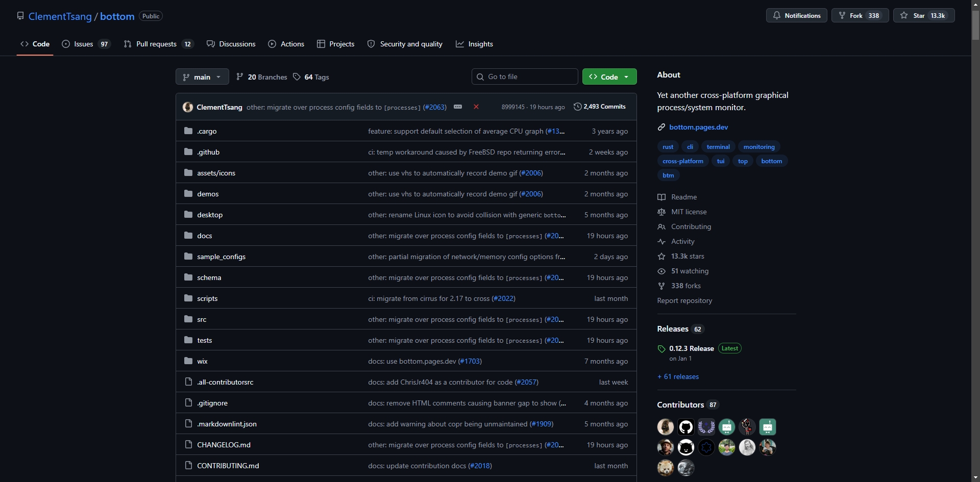
Task: Click the tag icon next to 64 Tags
Action: point(297,77)
